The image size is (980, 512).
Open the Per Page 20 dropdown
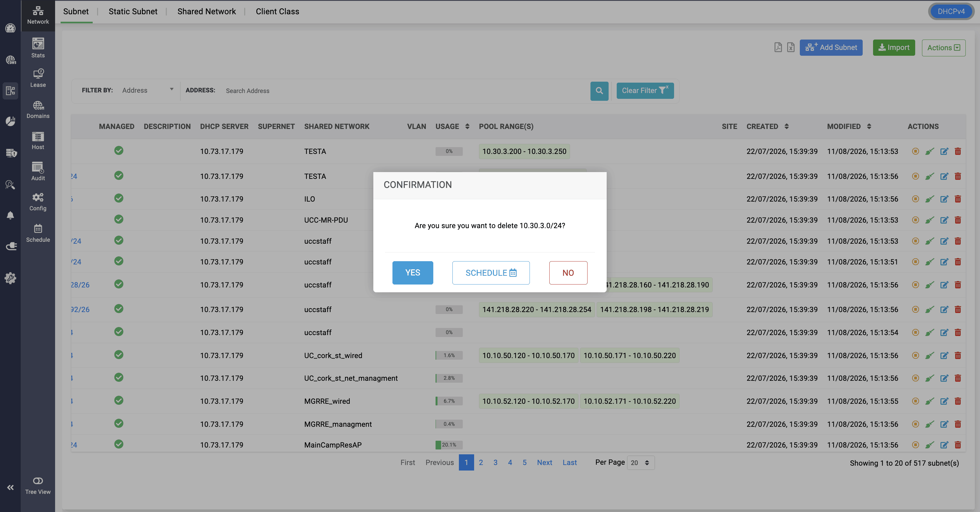click(x=641, y=462)
